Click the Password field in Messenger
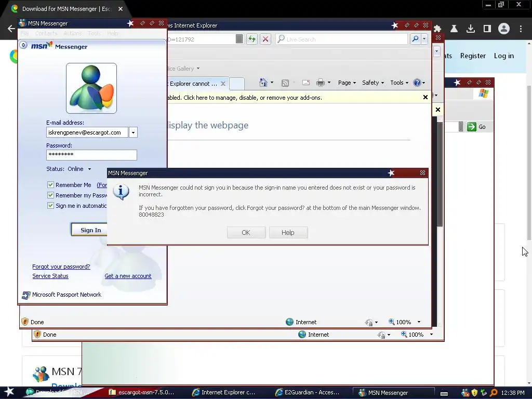This screenshot has height=399, width=532. click(91, 155)
